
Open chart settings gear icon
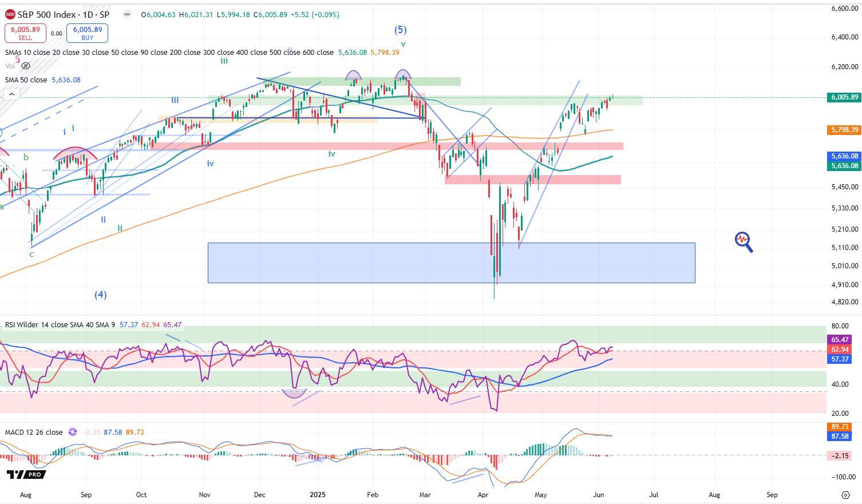846,495
